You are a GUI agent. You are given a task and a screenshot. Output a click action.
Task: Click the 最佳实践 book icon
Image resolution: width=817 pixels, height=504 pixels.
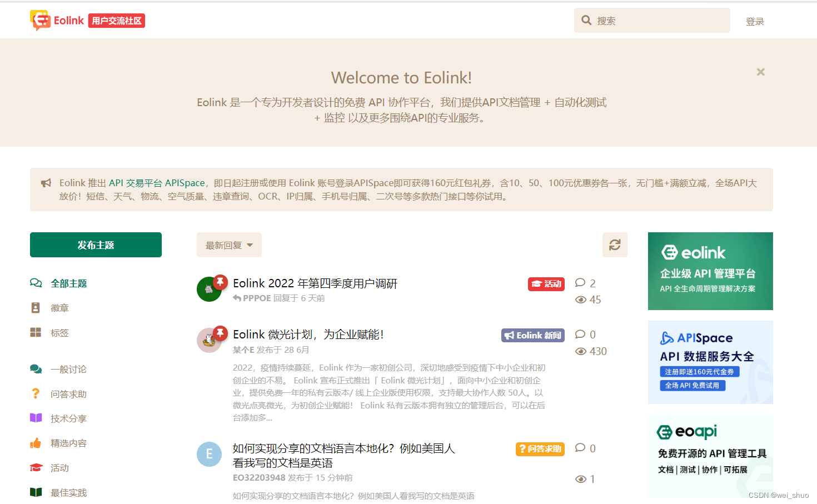(36, 492)
